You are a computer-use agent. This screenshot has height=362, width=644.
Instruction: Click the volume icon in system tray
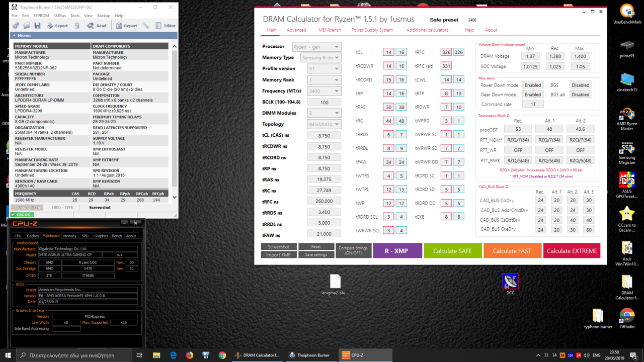pyautogui.click(x=587, y=355)
